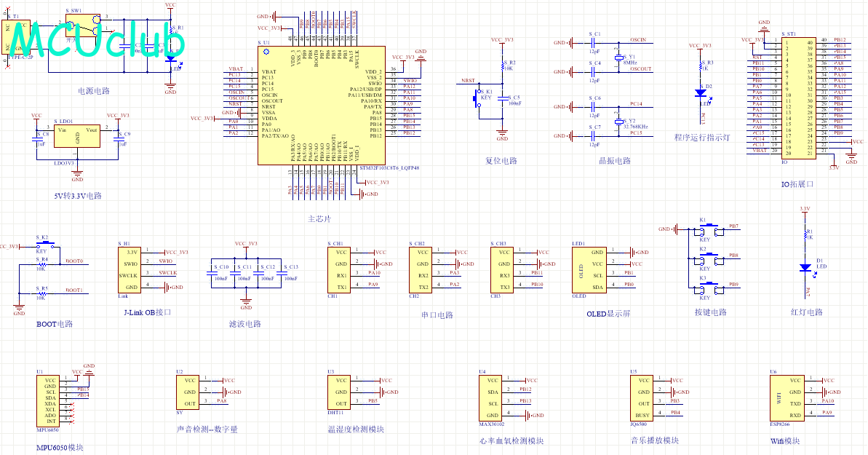Click the 'OLED显示屏' section label
This screenshot has width=868, height=455.
coord(608,314)
